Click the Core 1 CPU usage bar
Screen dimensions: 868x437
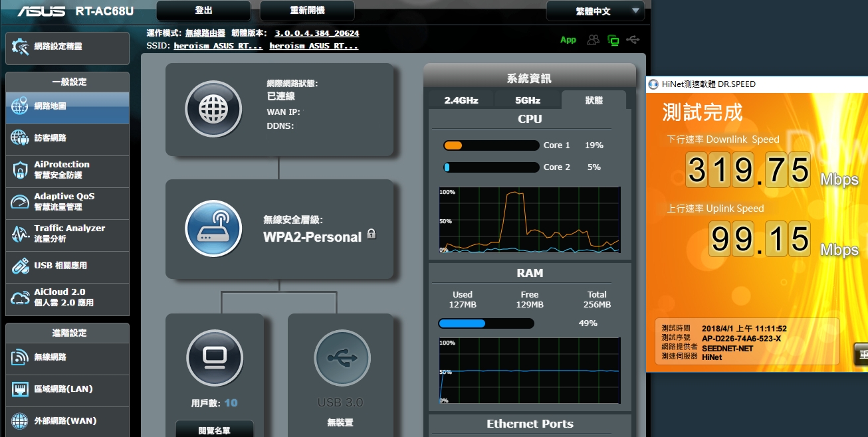click(491, 145)
